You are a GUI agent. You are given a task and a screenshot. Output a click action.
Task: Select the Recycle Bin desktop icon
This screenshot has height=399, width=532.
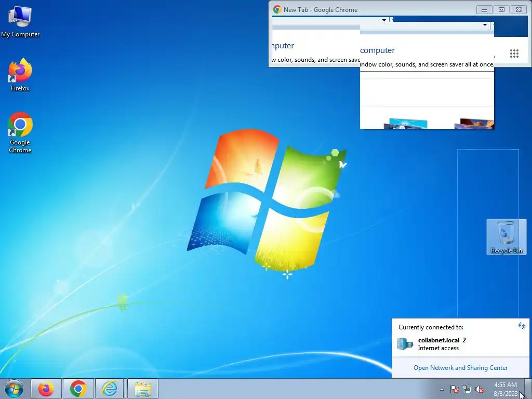[506, 237]
